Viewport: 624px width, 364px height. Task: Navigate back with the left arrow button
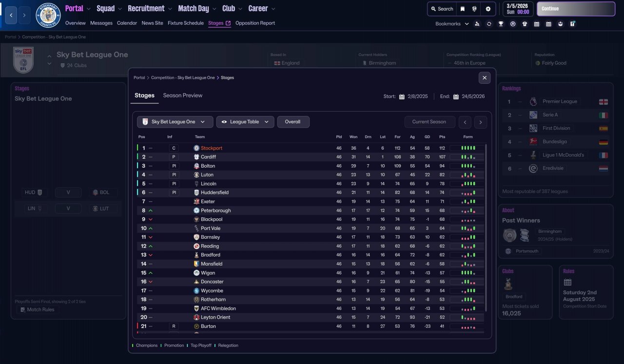[x=11, y=15]
